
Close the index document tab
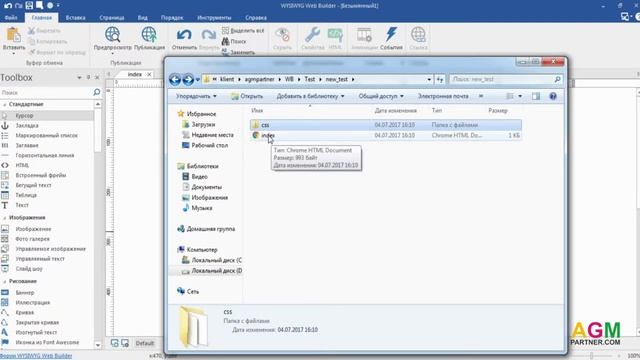click(x=149, y=74)
